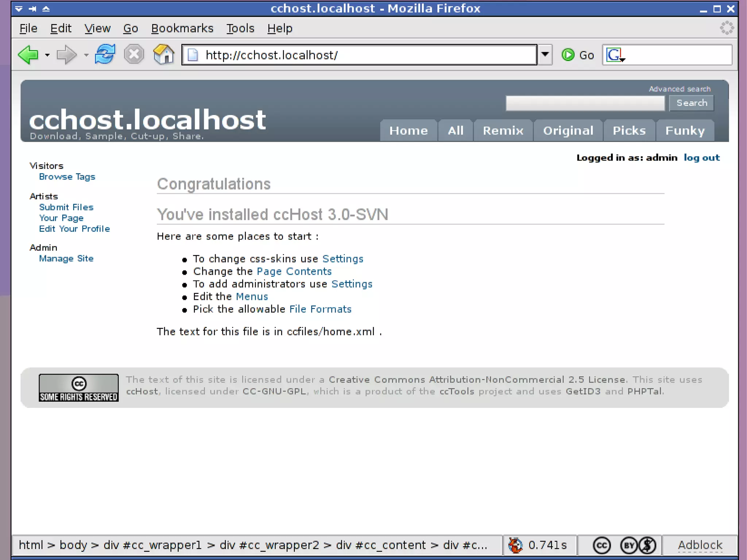The height and width of the screenshot is (560, 747).
Task: Focus the site search text field
Action: (585, 103)
